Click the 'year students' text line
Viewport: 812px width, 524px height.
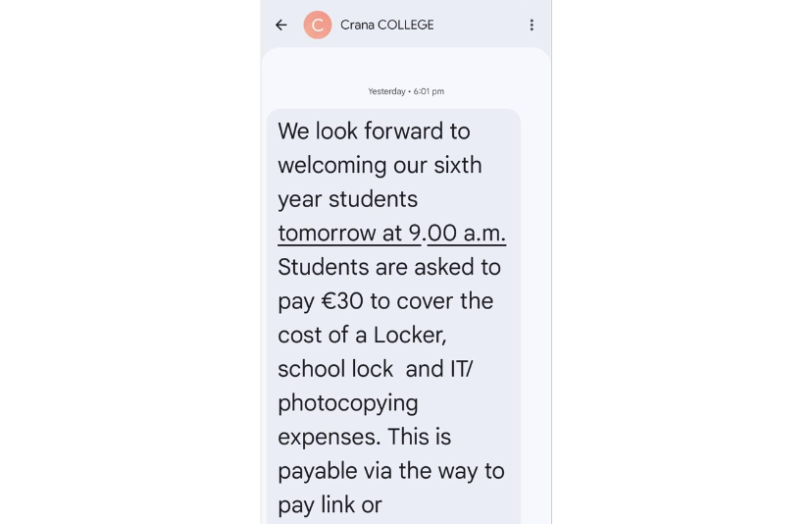coord(347,199)
